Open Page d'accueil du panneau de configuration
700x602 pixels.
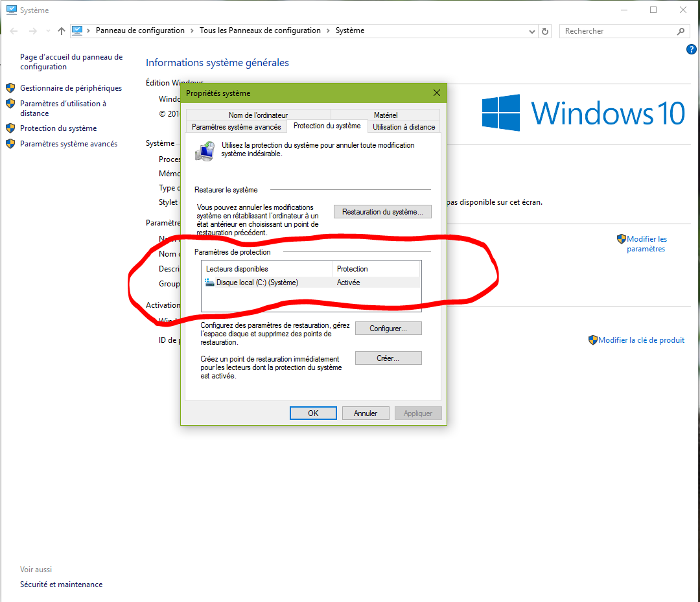pyautogui.click(x=71, y=62)
